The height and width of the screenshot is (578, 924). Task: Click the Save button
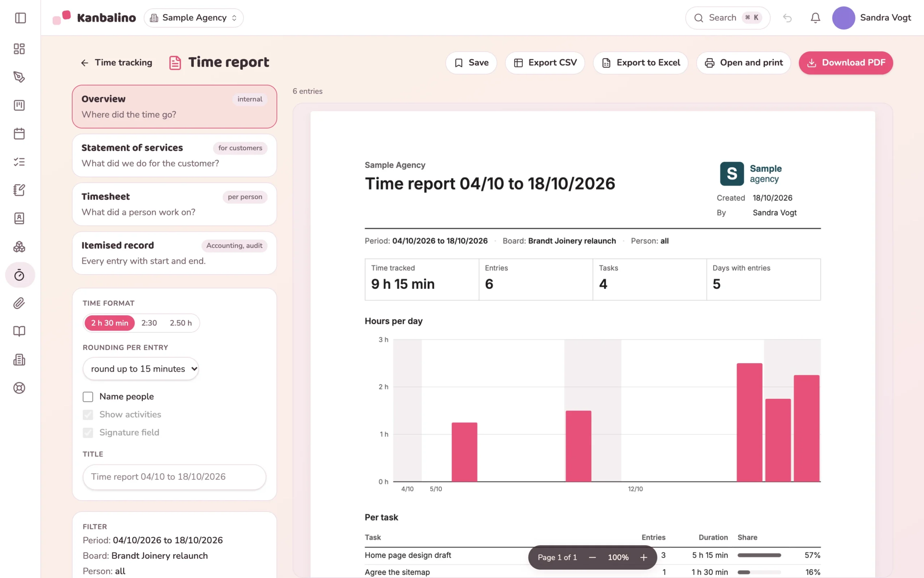471,63
